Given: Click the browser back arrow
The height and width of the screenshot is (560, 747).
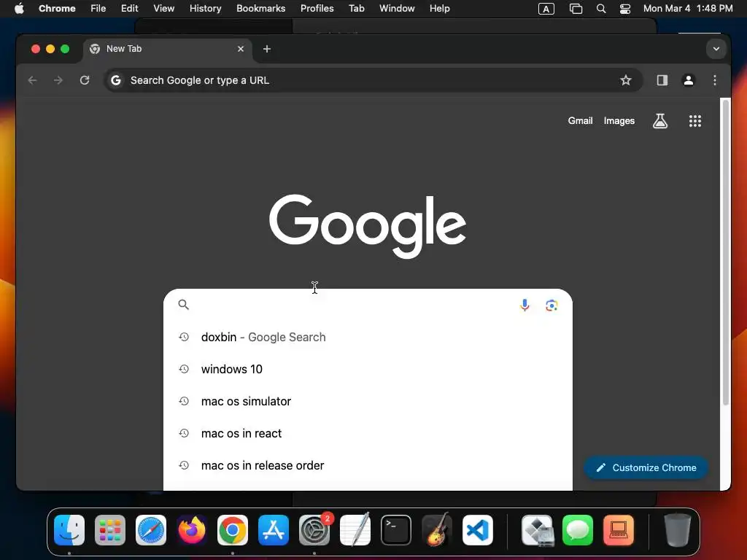Looking at the screenshot, I should tap(32, 80).
